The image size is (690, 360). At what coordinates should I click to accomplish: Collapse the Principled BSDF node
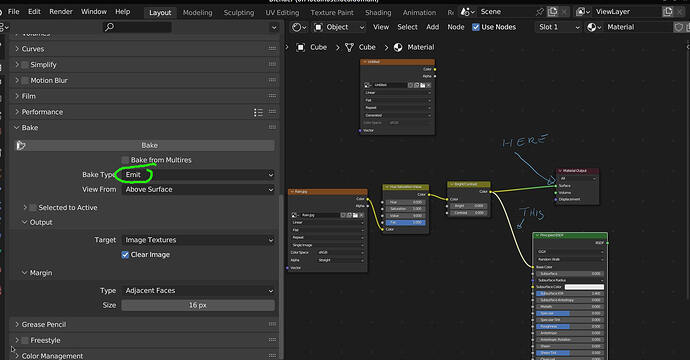click(x=537, y=235)
